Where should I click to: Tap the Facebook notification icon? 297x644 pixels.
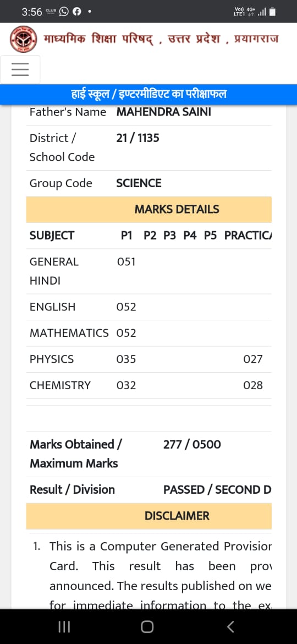(76, 12)
